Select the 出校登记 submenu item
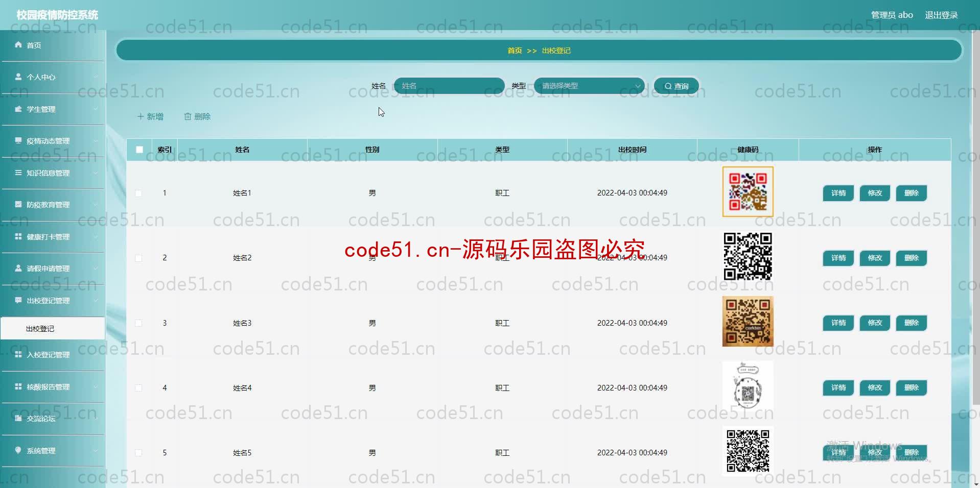Viewport: 980px width, 488px height. [x=53, y=328]
